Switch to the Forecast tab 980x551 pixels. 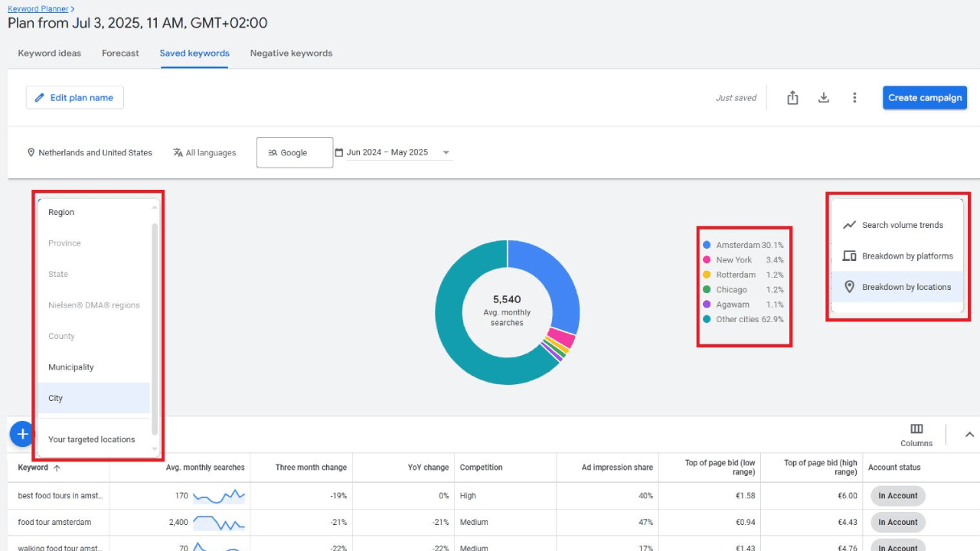point(120,53)
